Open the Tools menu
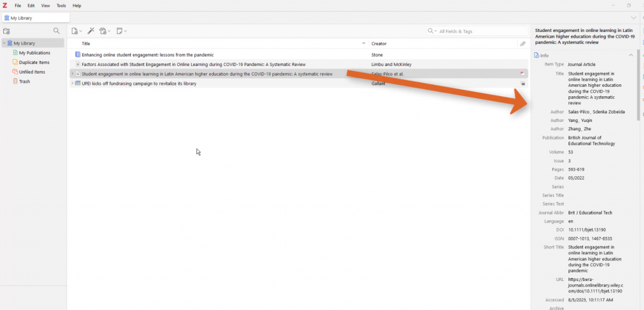 pos(61,6)
